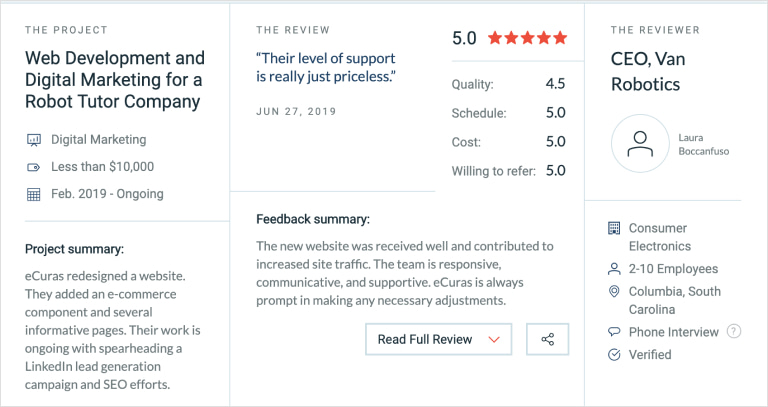
Task: Open the Phone Interview help question mark
Action: tap(733, 332)
